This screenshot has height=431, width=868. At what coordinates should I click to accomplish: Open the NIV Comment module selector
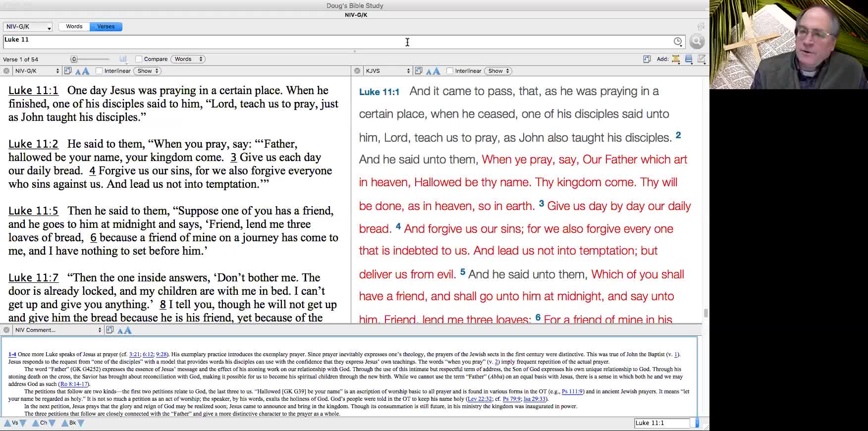tap(58, 330)
